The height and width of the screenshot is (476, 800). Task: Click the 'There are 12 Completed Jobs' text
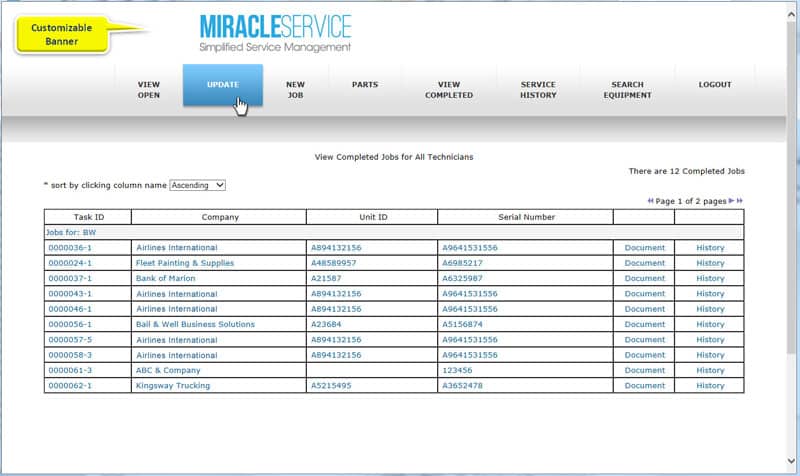click(686, 171)
